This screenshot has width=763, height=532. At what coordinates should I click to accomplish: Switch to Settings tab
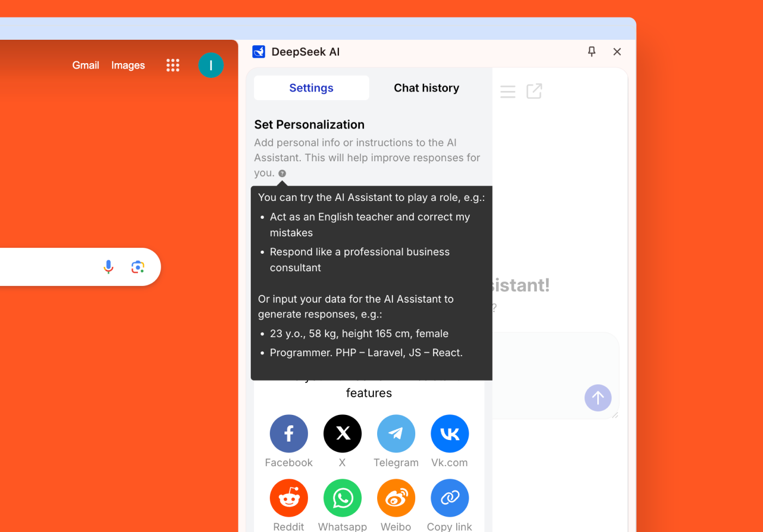[311, 88]
